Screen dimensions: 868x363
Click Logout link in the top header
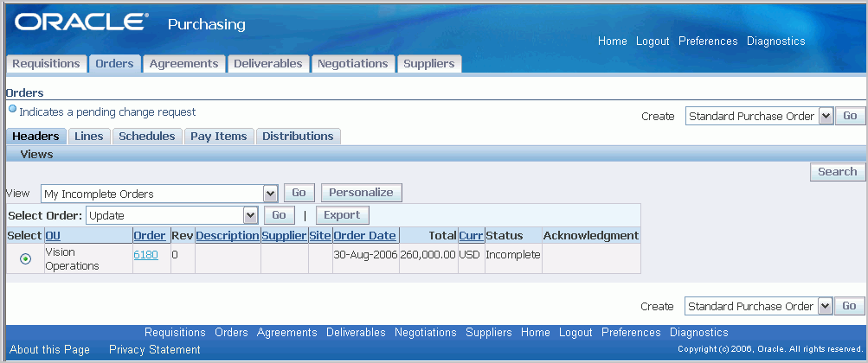point(653,41)
